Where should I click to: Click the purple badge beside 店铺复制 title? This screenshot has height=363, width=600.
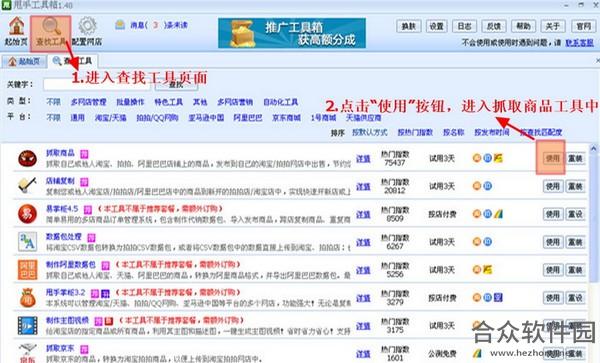point(84,182)
